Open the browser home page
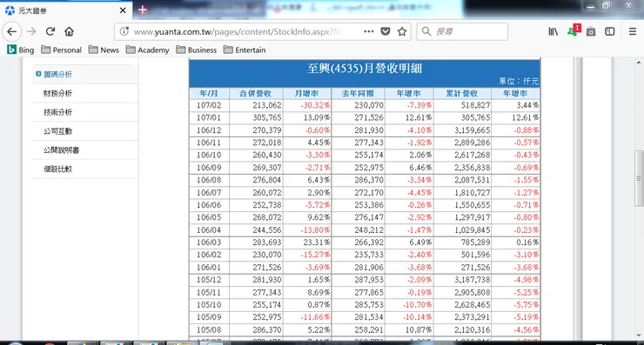The height and width of the screenshot is (345, 644). tap(69, 31)
